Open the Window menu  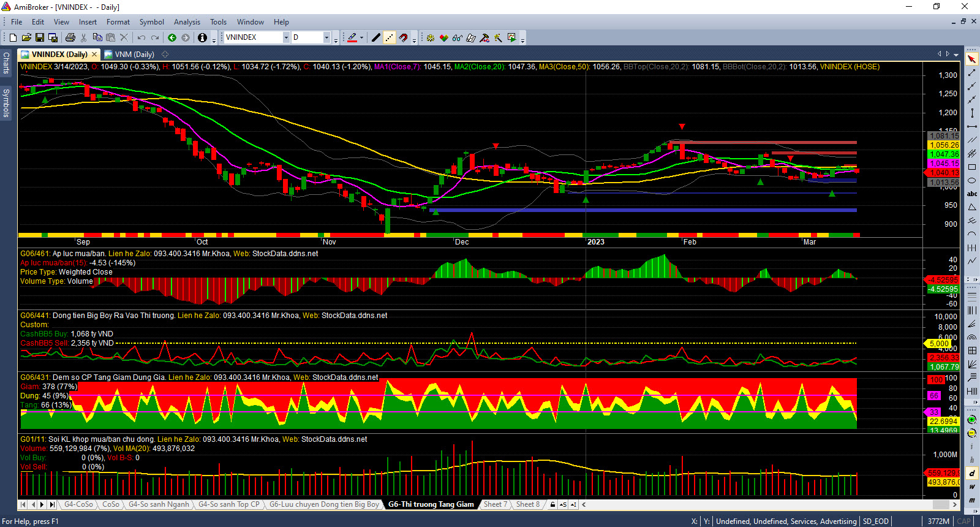pos(251,21)
